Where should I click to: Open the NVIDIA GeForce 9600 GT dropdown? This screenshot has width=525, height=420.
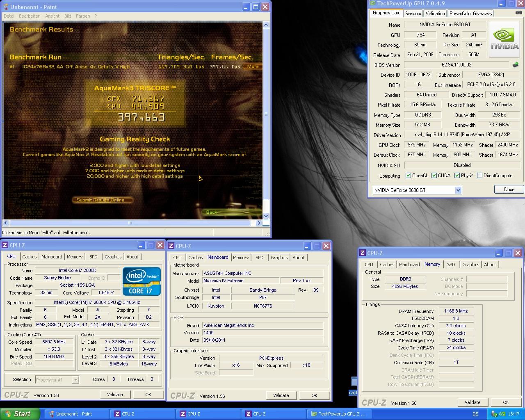coord(459,190)
